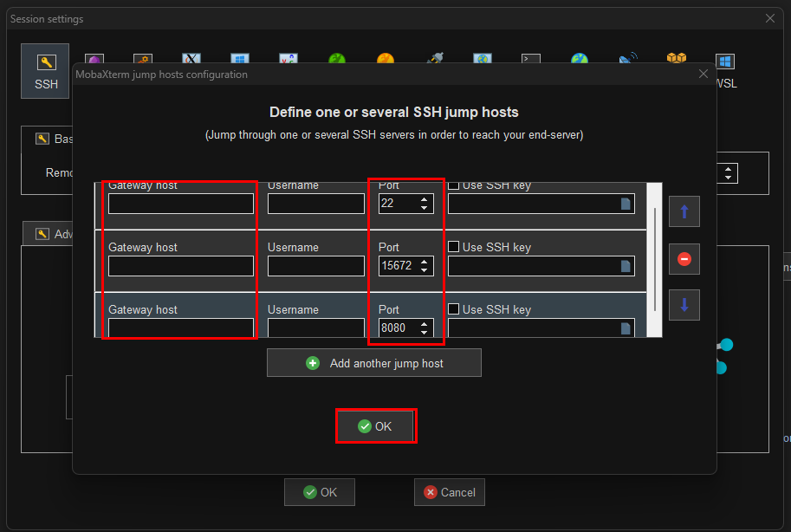Viewport: 791px width, 532px height.
Task: Move selected jump host down with blue arrow
Action: 684,305
